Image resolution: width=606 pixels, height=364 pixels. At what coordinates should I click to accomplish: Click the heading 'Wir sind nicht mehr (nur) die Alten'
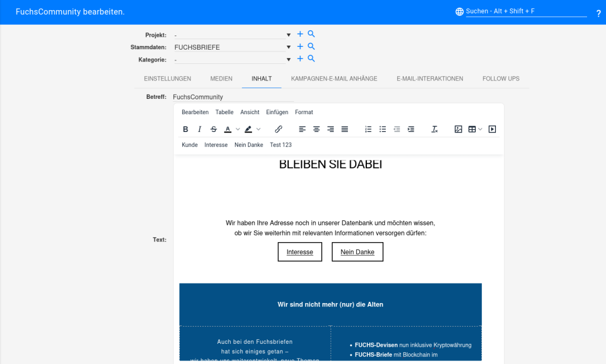pyautogui.click(x=330, y=304)
